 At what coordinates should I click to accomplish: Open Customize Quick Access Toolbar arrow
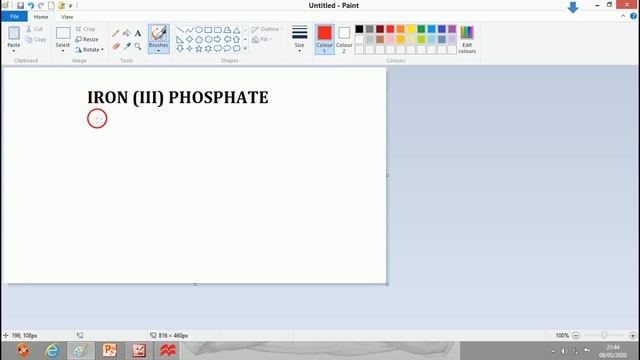(x=71, y=6)
